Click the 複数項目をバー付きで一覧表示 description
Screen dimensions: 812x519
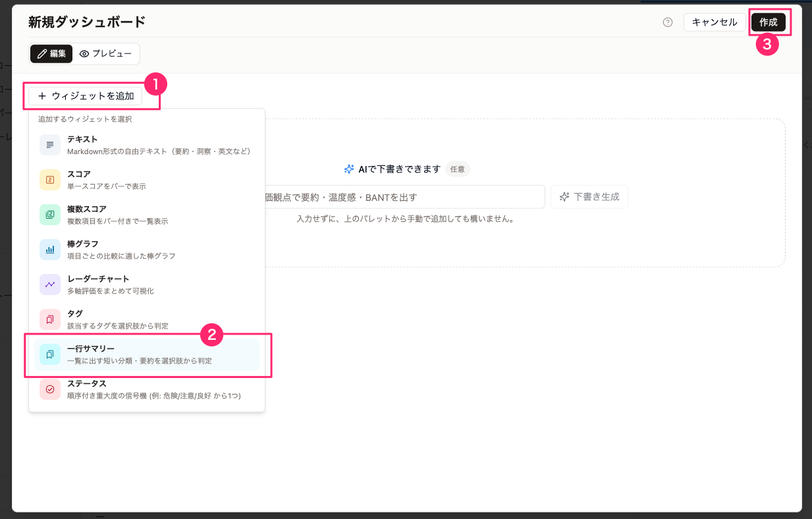tap(118, 221)
